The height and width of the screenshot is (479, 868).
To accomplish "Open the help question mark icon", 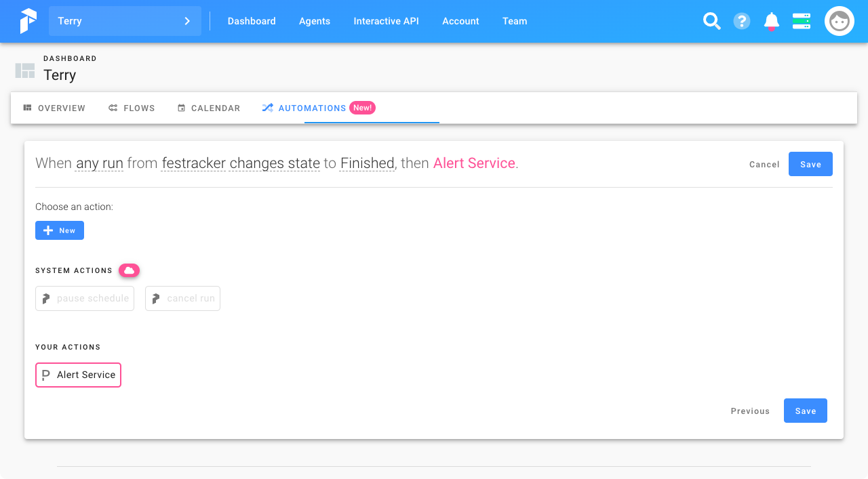I will pyautogui.click(x=742, y=21).
